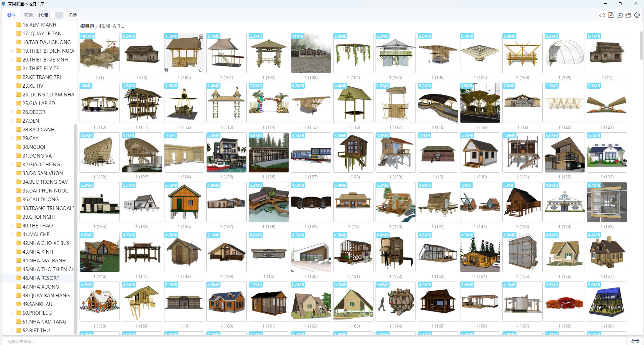Switch to the 组件 components tab
644x345 pixels.
click(11, 15)
